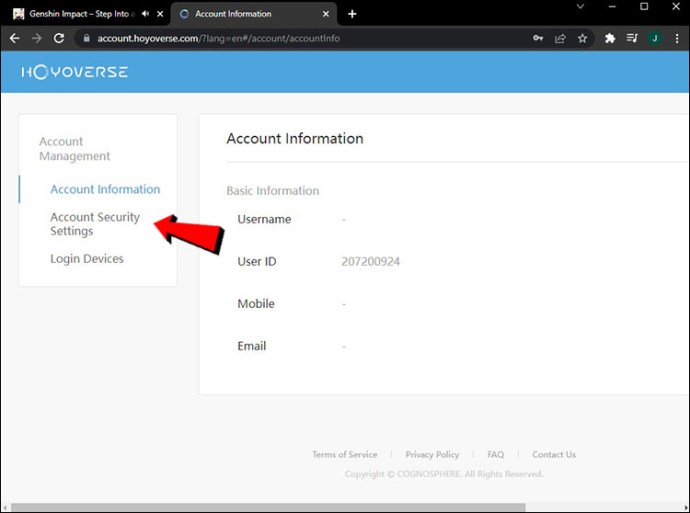Screen dimensions: 690x513
Task: Open Account Security Settings in sidebar
Action: pos(95,224)
